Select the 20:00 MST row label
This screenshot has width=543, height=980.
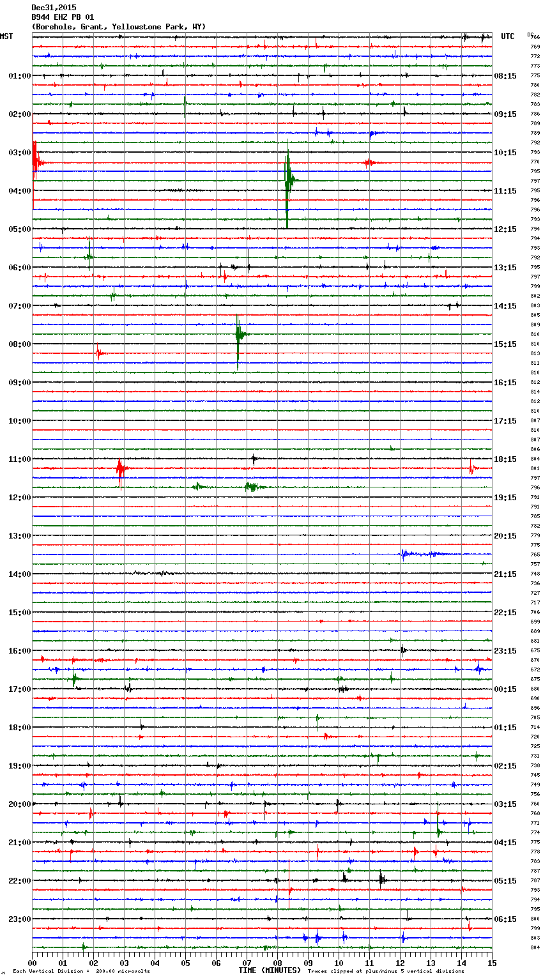click(20, 804)
